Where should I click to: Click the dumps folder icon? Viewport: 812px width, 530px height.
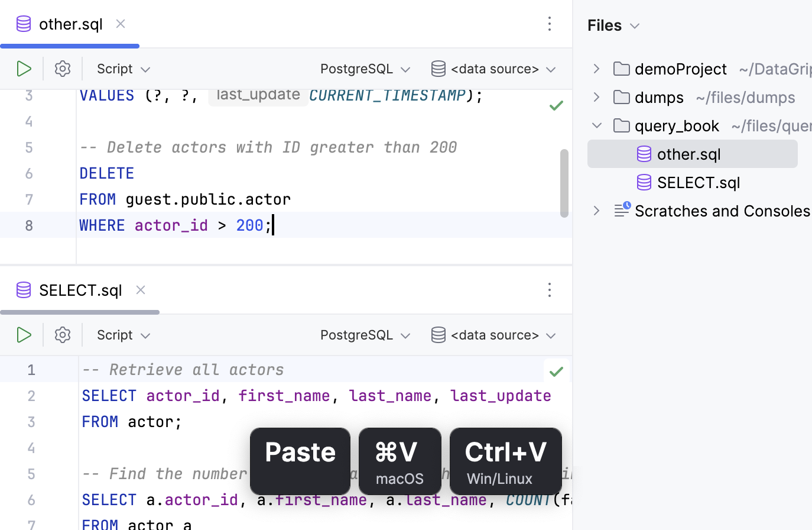(621, 97)
